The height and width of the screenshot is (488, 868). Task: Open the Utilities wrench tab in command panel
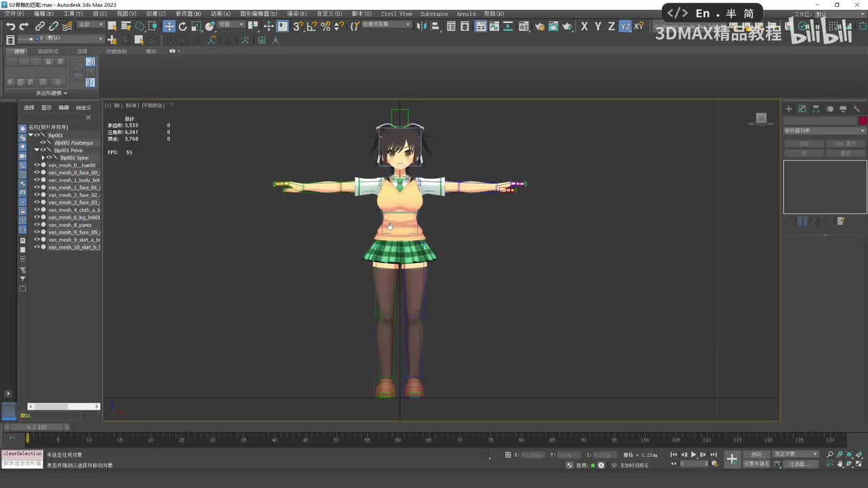(856, 108)
